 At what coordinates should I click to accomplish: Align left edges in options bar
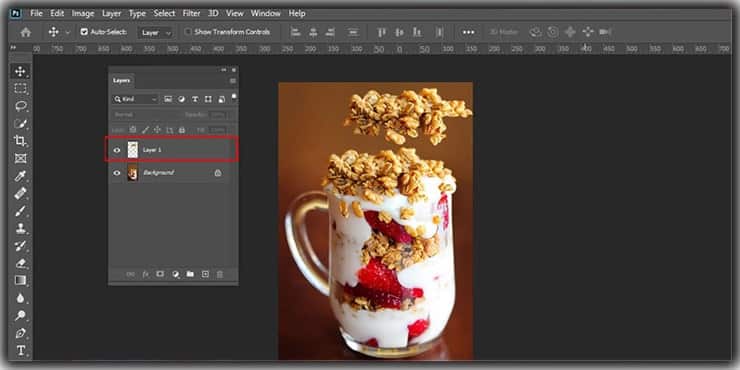(295, 32)
